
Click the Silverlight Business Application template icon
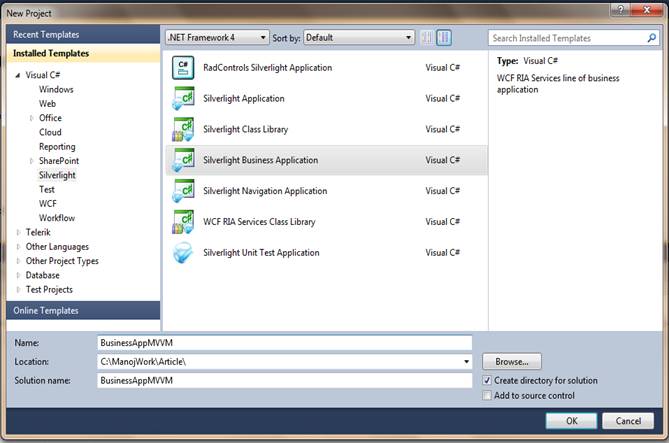[183, 160]
